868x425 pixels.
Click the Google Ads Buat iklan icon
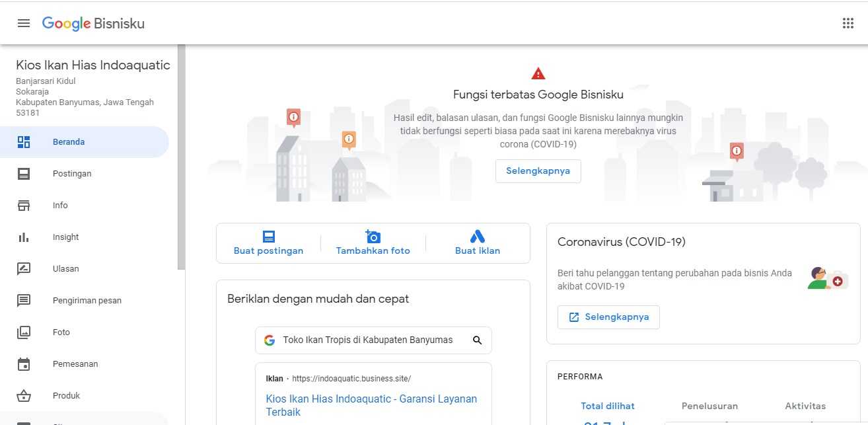point(478,237)
